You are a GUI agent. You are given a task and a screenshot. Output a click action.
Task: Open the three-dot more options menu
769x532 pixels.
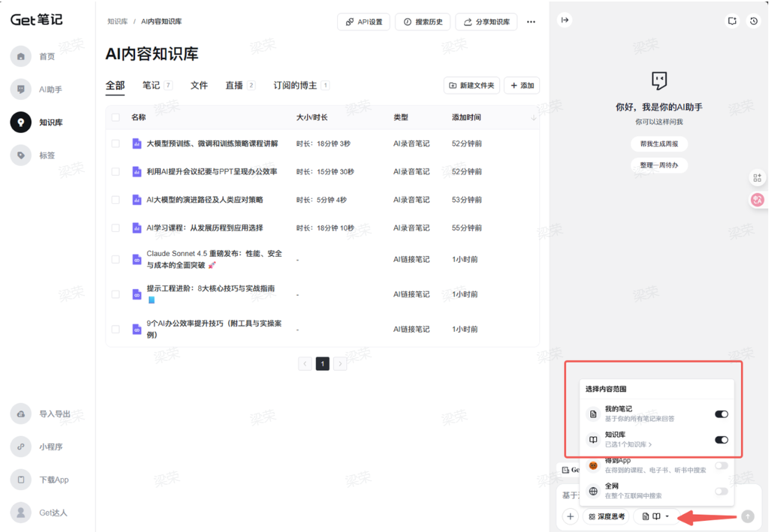click(531, 22)
